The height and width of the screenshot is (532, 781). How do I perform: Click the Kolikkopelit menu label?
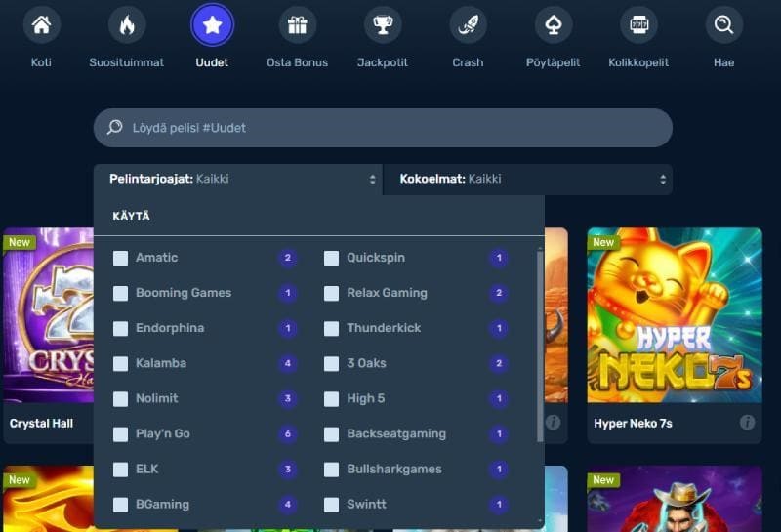638,62
